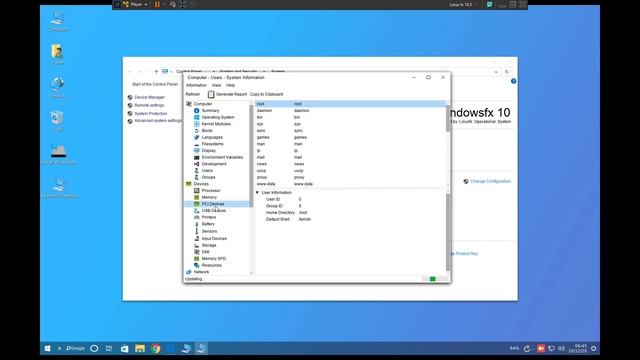640x360 pixels.
Task: Select the DMI icon entry
Action: (x=196, y=252)
